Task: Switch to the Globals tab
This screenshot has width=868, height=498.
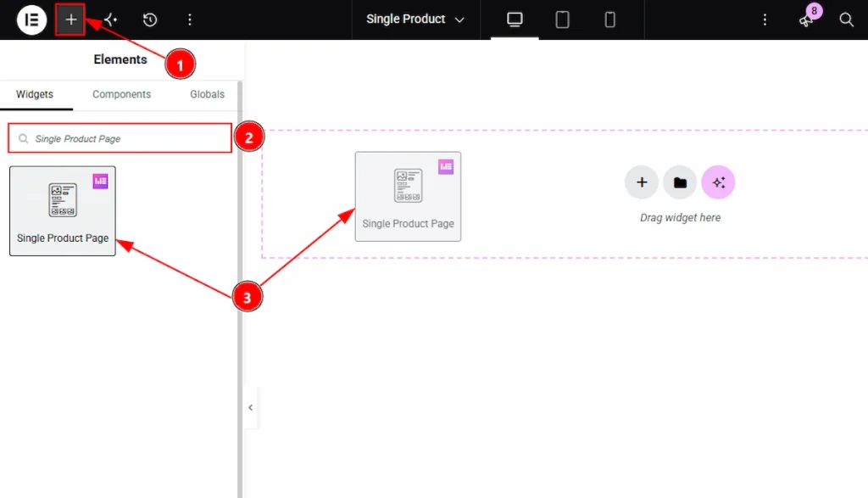Action: coord(207,94)
